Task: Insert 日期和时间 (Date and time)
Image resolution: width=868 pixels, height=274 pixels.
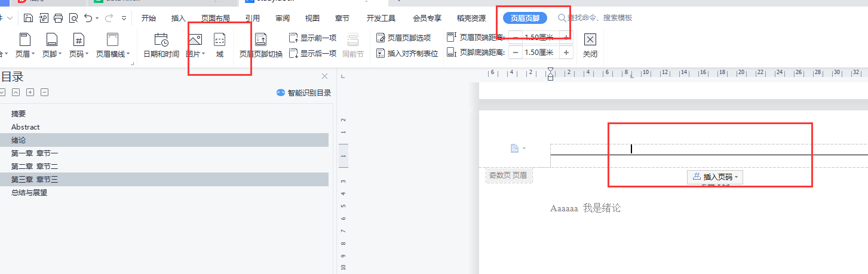Action: coord(161,47)
